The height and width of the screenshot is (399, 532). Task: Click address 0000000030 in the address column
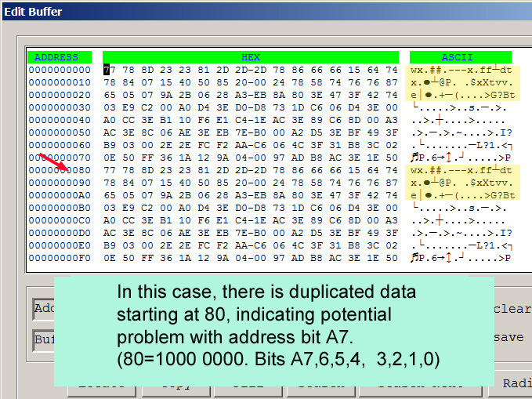(x=60, y=107)
